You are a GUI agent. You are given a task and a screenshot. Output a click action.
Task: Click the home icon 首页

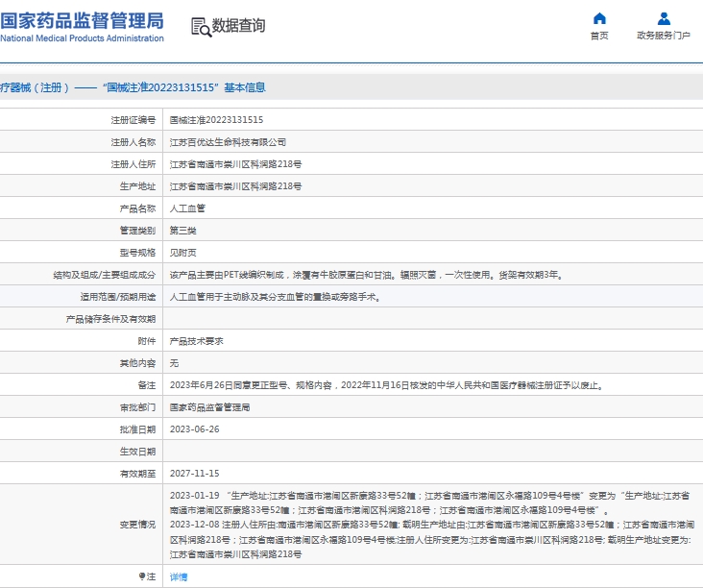[x=599, y=19]
